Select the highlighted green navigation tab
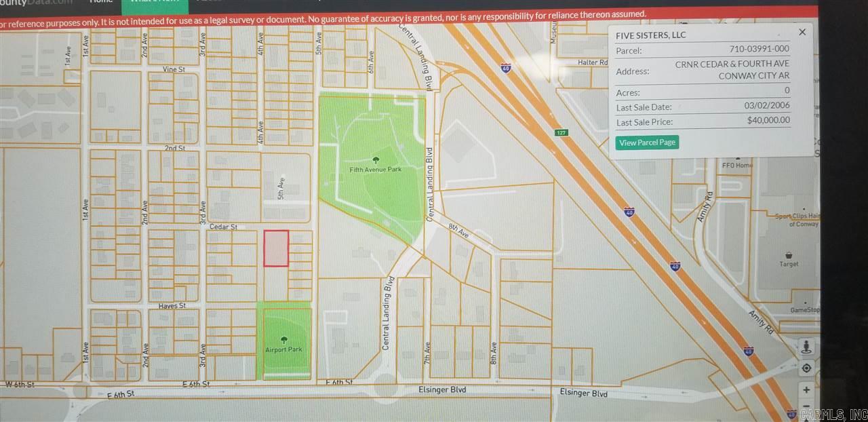Viewport: 868px width, 422px height. (x=155, y=5)
